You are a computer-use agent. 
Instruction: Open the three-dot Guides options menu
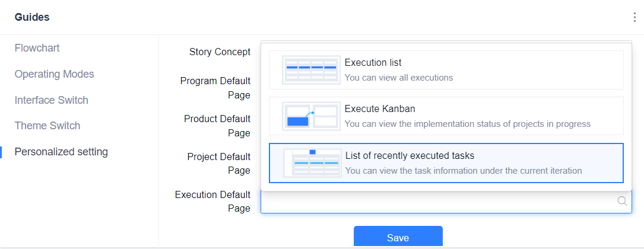point(635,18)
